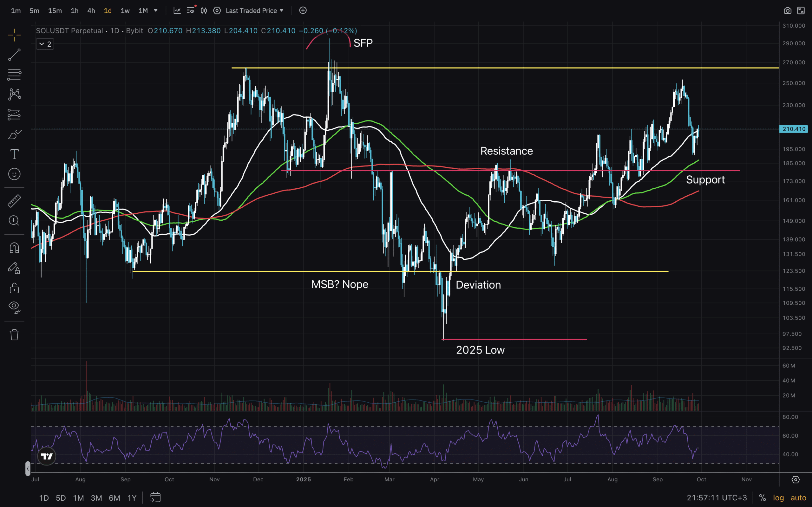The width and height of the screenshot is (812, 507).
Task: Select the Fibonacci retracement tool
Action: [14, 75]
